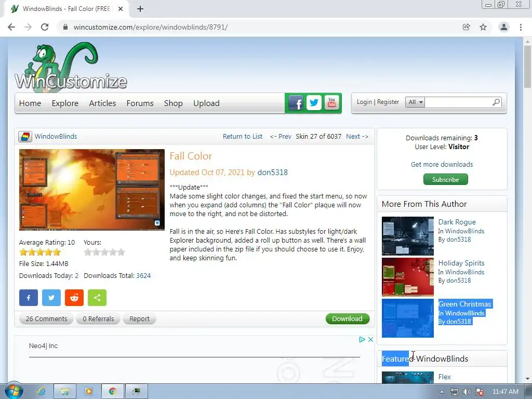
Task: Open the Forums menu item
Action: point(140,103)
